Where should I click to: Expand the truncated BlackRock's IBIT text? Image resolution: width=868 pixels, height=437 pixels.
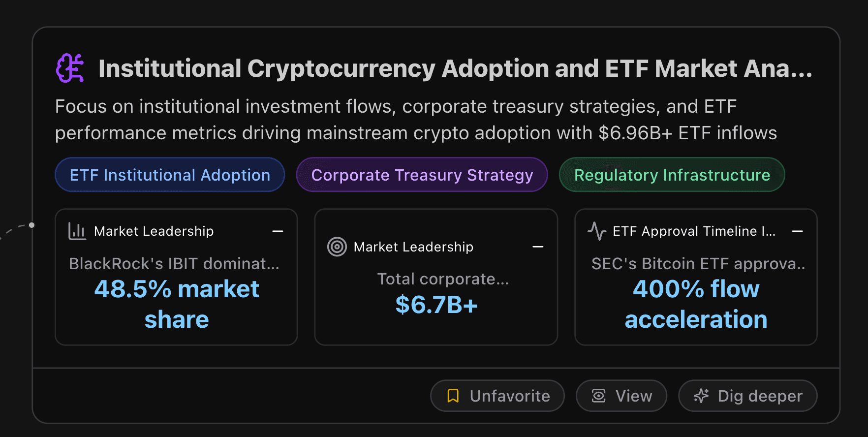[x=174, y=264]
